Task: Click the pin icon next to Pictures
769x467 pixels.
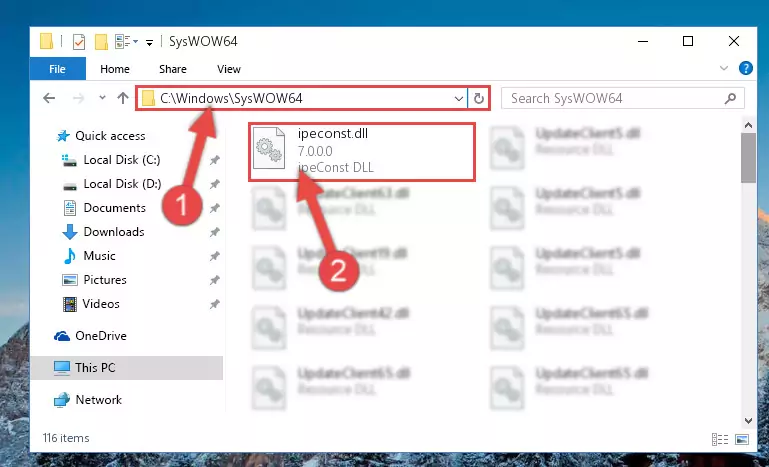Action: tap(214, 280)
